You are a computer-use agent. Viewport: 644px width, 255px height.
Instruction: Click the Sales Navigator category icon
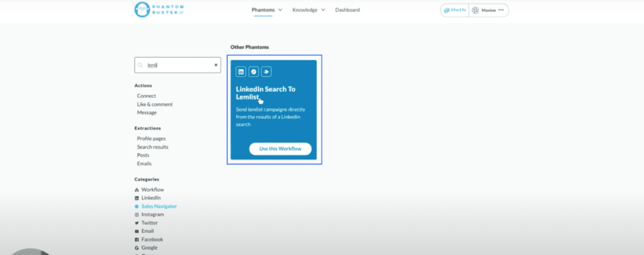137,206
